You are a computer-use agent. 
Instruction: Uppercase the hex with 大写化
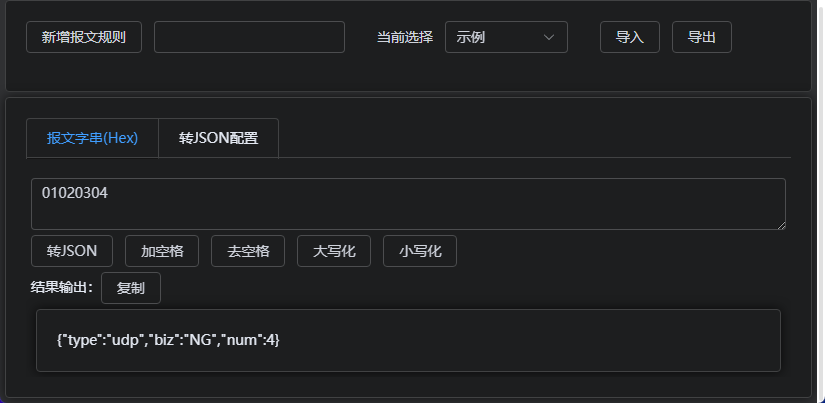point(334,251)
